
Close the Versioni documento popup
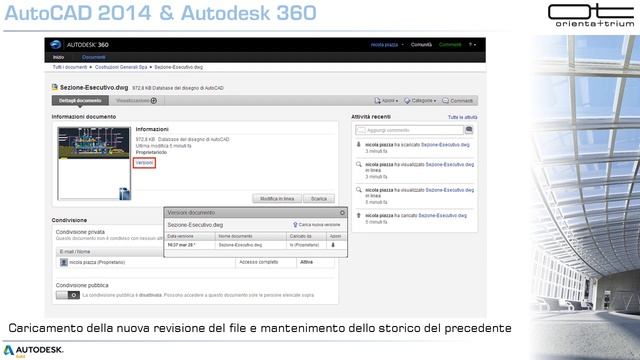pos(342,213)
